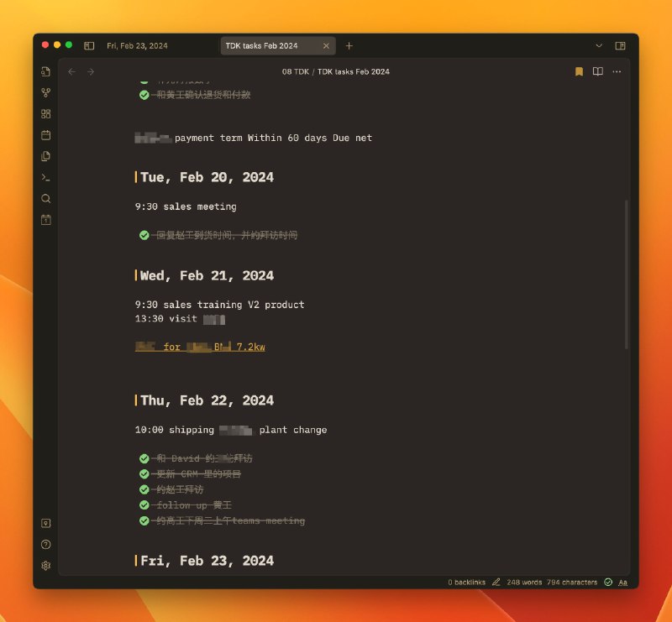Click the bookmark icon in the note header
672x622 pixels.
pos(579,72)
